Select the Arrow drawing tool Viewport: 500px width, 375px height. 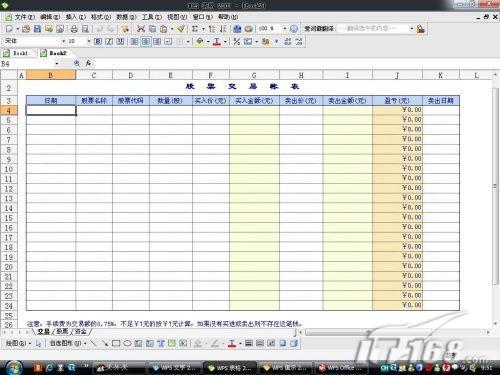click(x=105, y=343)
